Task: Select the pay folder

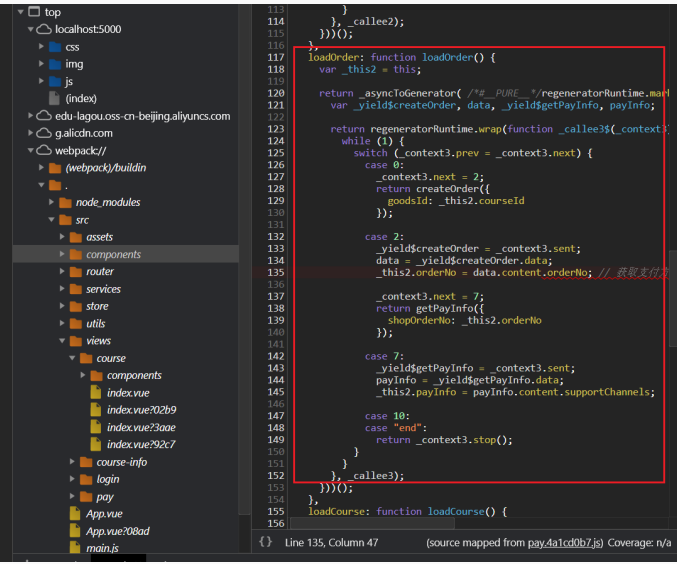Action: (x=105, y=497)
